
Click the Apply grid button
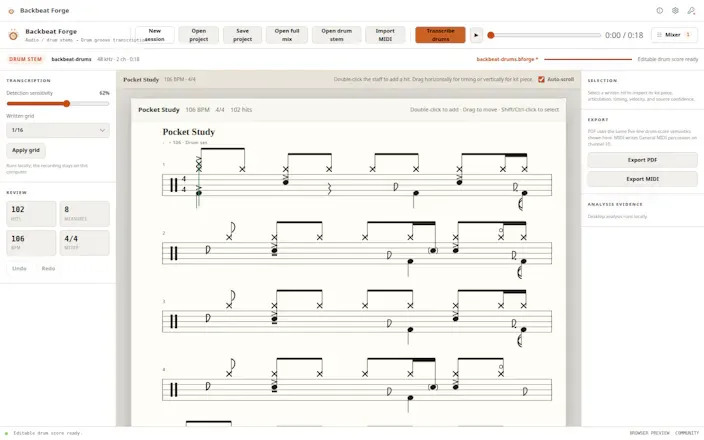coord(26,150)
